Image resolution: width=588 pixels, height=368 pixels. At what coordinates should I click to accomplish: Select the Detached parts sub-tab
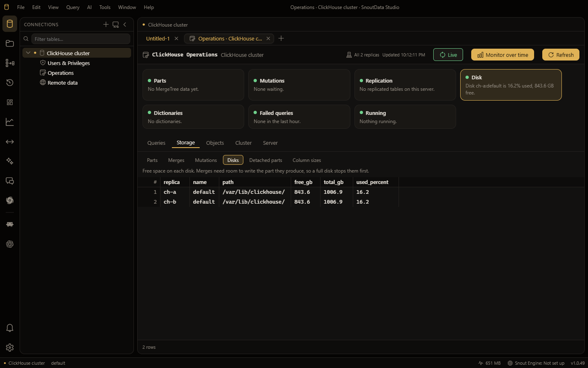pyautogui.click(x=265, y=160)
